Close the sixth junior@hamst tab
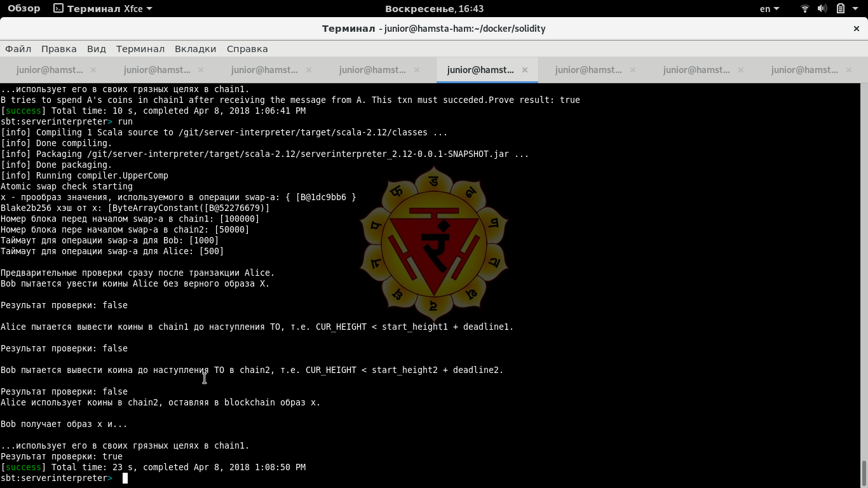Viewport: 868px width, 488px height. click(x=633, y=70)
